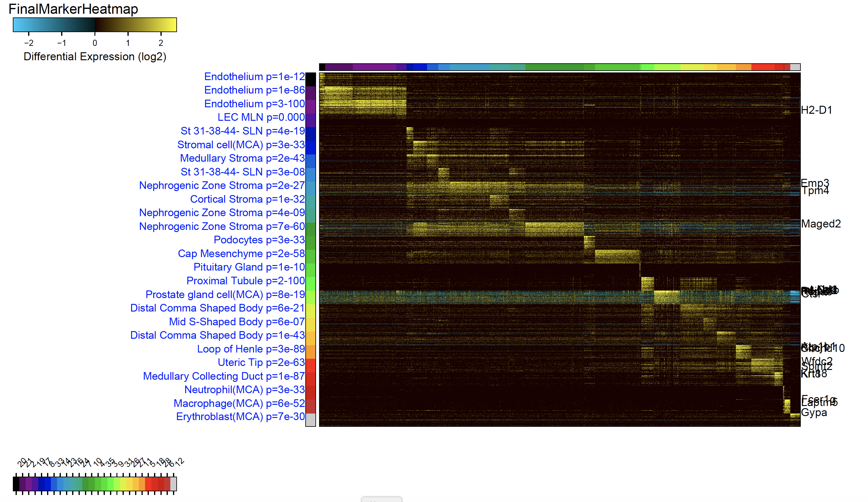Select Distal Comma Shaped Body p=1e-43 label
The width and height of the screenshot is (868, 502).
coord(217,335)
